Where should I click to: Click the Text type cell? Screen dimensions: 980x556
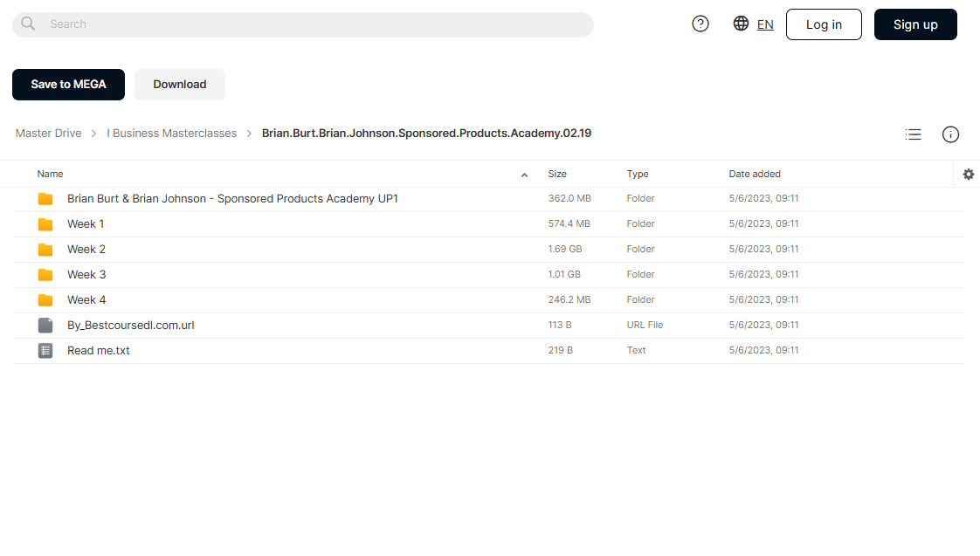point(636,350)
